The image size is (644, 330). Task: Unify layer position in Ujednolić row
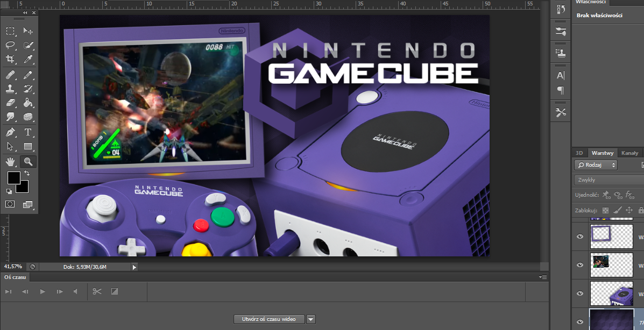click(x=606, y=195)
